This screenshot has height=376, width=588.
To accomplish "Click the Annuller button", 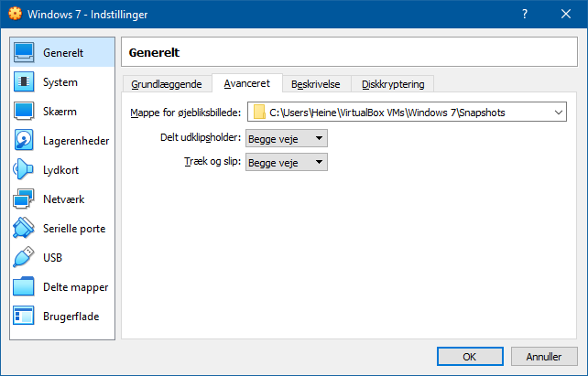I will tap(544, 356).
